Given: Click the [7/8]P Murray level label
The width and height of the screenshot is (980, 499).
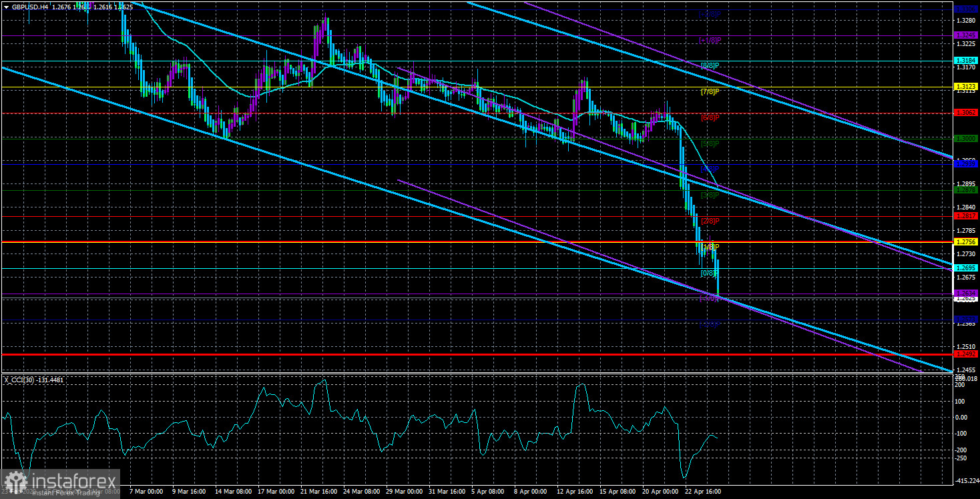Looking at the screenshot, I should point(710,91).
